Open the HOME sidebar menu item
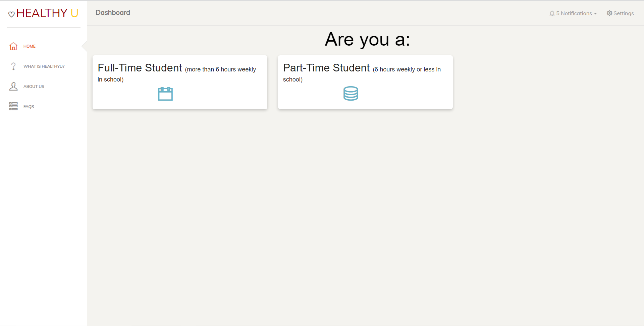Image resolution: width=644 pixels, height=326 pixels. coord(30,46)
